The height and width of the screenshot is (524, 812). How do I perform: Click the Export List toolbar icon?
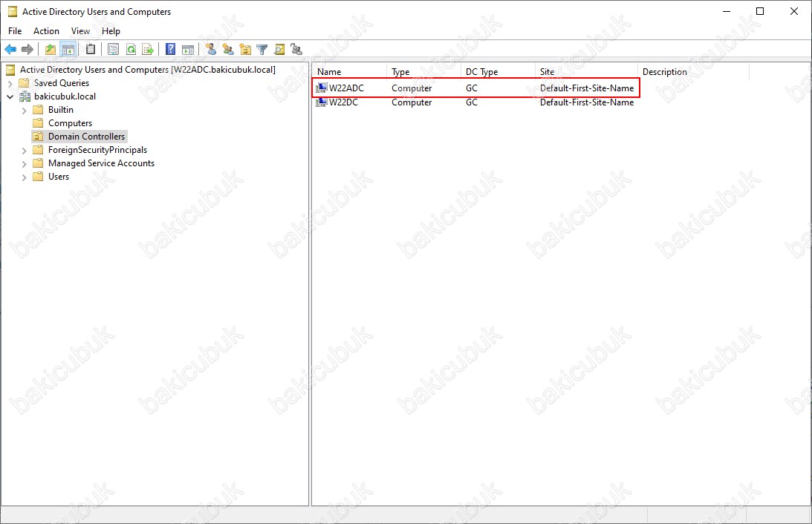click(148, 49)
